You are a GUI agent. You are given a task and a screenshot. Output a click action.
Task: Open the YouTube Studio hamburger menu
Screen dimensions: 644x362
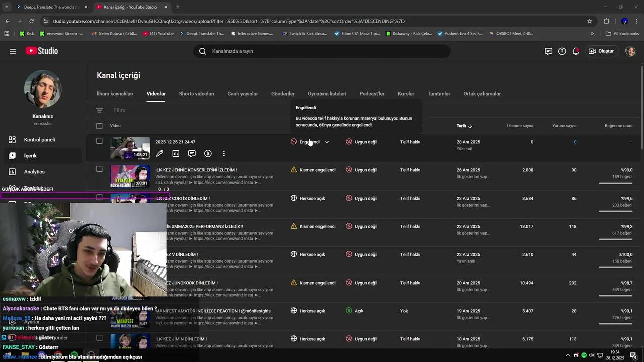coord(13,51)
